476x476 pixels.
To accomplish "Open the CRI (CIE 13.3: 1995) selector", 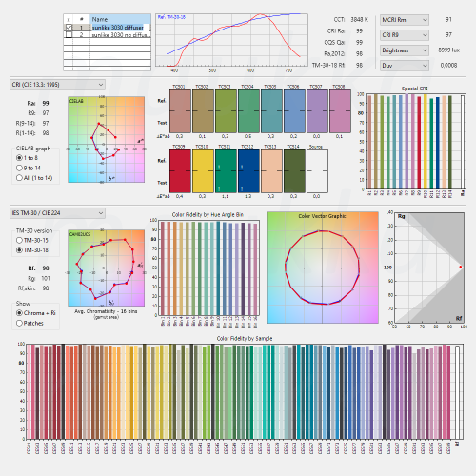I will point(57,85).
